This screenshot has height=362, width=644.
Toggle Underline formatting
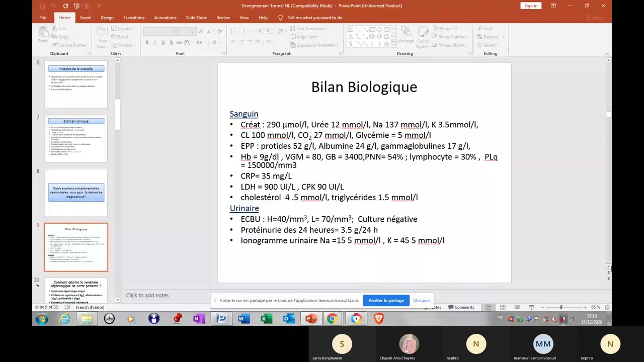163,42
